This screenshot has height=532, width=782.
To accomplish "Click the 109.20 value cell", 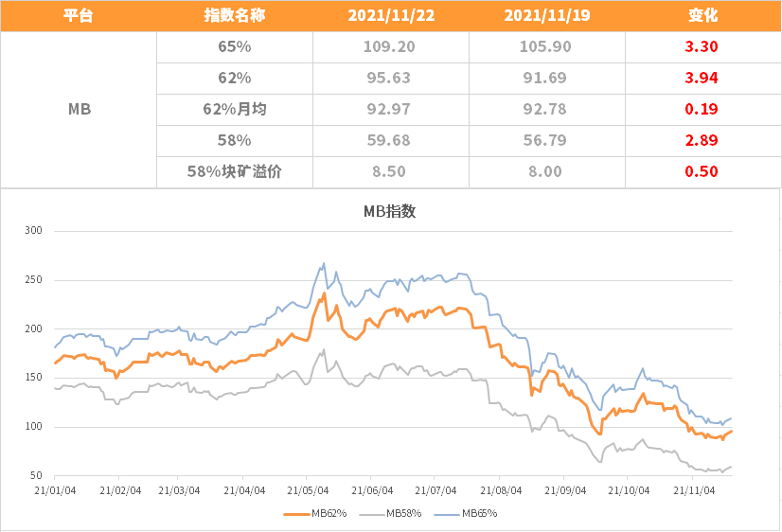I will point(390,45).
